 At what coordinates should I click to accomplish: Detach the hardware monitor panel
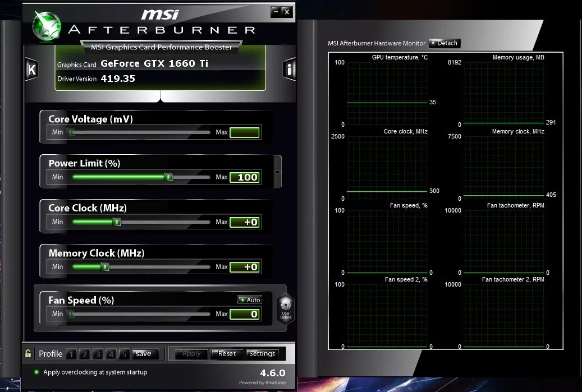(444, 43)
